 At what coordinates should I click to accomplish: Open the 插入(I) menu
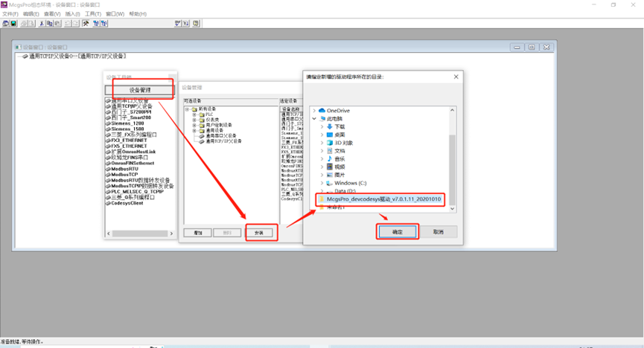73,14
